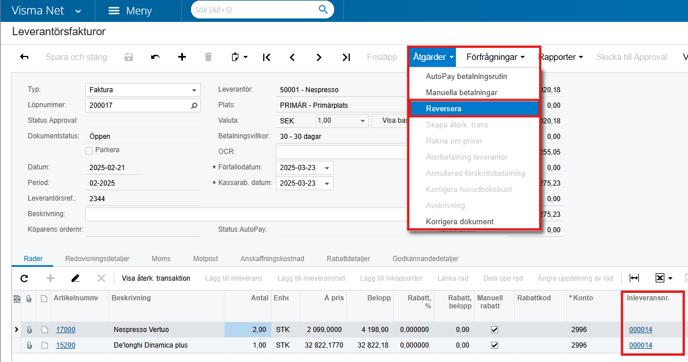Click Visa återk. transaktion button
The image size is (688, 362).
point(156,278)
